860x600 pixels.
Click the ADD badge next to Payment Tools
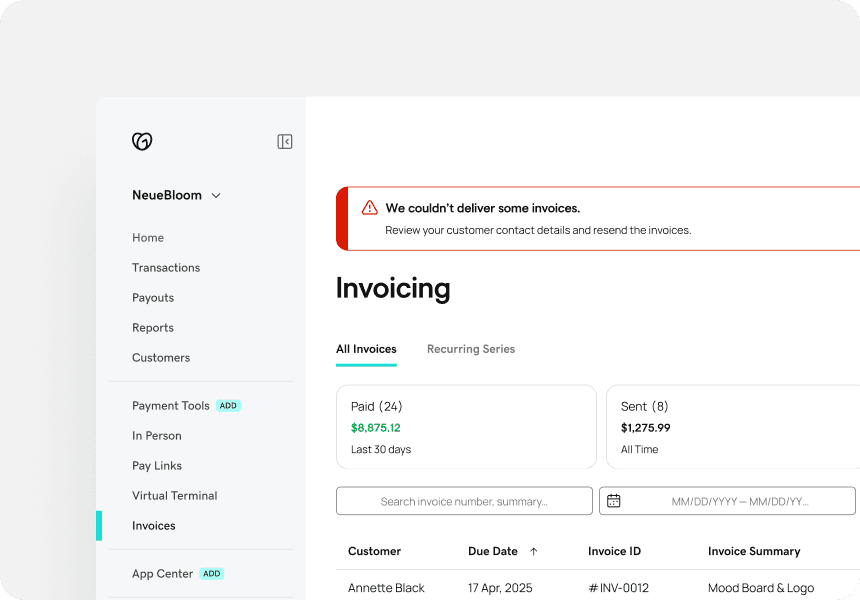(x=228, y=406)
